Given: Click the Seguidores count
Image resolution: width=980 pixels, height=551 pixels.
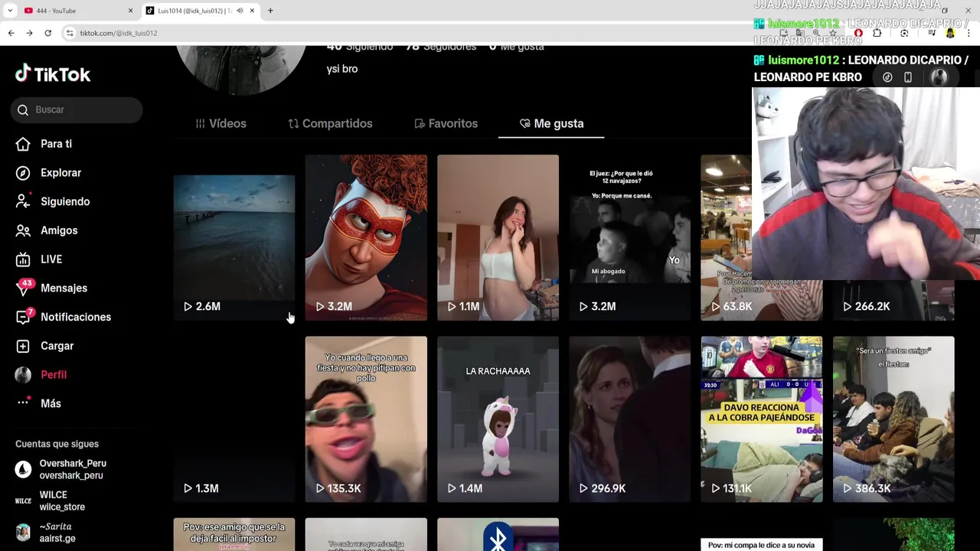Looking at the screenshot, I should click(x=440, y=47).
